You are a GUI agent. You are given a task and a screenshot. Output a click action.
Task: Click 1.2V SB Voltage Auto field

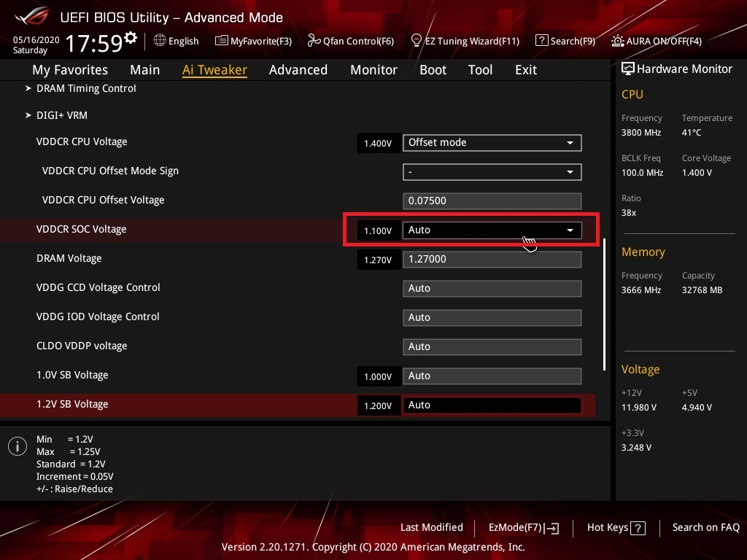[x=492, y=405]
